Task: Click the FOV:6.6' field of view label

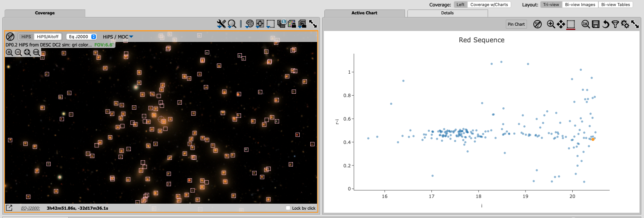Action: (104, 45)
